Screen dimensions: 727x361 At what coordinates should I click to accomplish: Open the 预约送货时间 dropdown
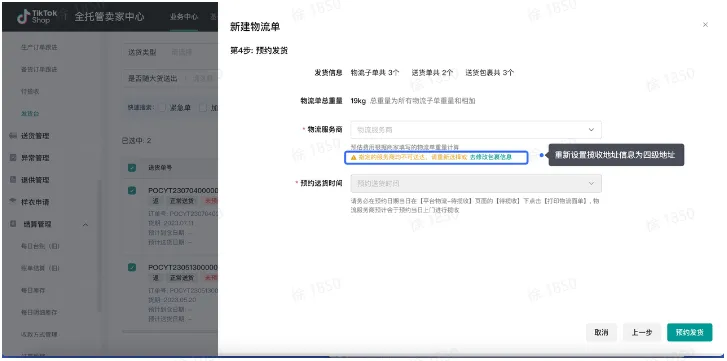(476, 184)
